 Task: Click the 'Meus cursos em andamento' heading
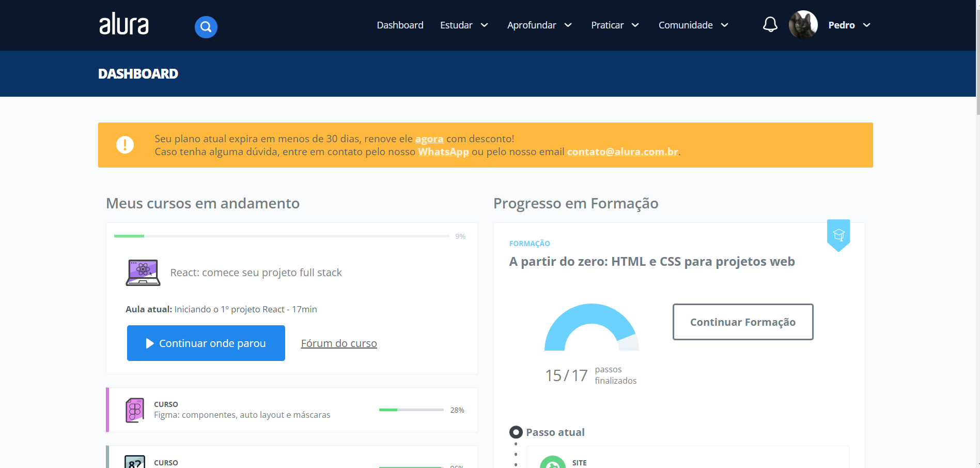coord(203,203)
